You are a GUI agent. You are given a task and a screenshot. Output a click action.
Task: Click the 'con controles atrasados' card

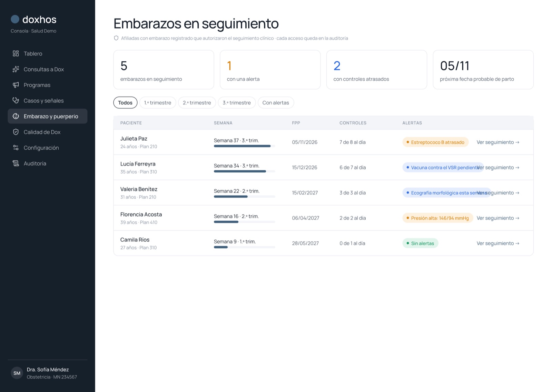coord(377,70)
